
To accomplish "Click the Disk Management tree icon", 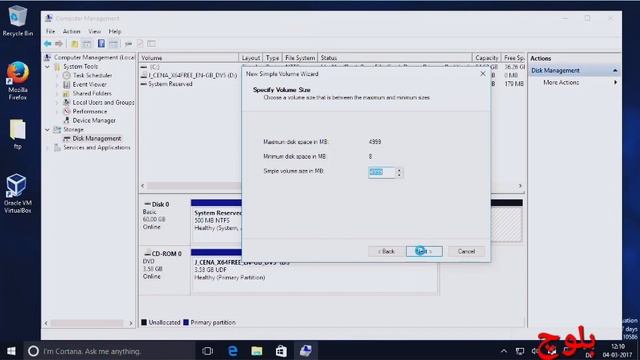I will [x=67, y=139].
